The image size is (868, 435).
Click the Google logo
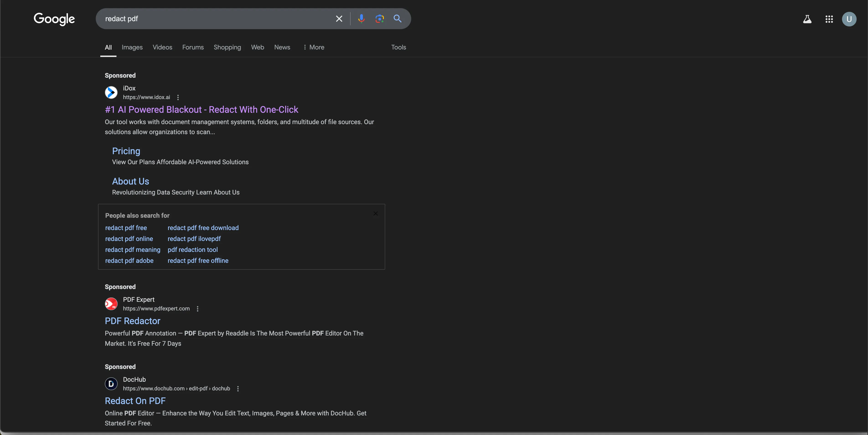tap(54, 19)
